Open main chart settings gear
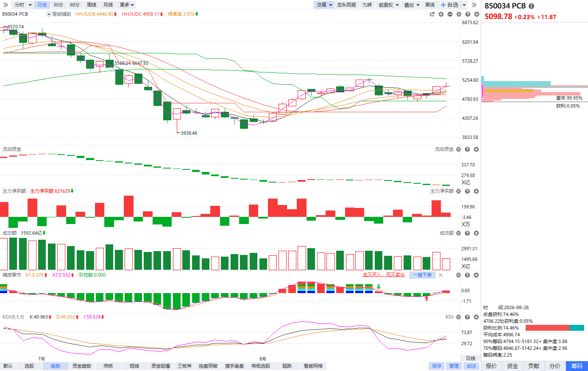The image size is (588, 371). (459, 14)
